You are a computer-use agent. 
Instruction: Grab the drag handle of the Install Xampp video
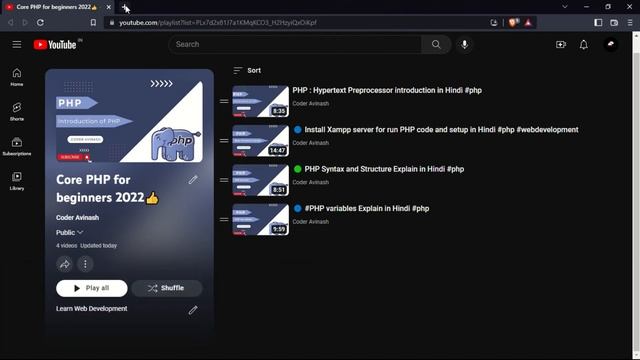(224, 141)
